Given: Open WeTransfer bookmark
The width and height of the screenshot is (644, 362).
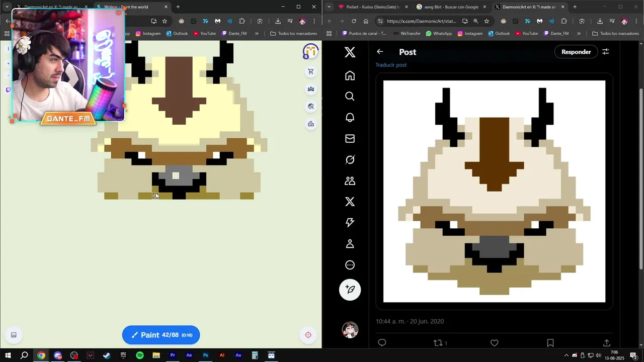Looking at the screenshot, I should click(x=407, y=34).
